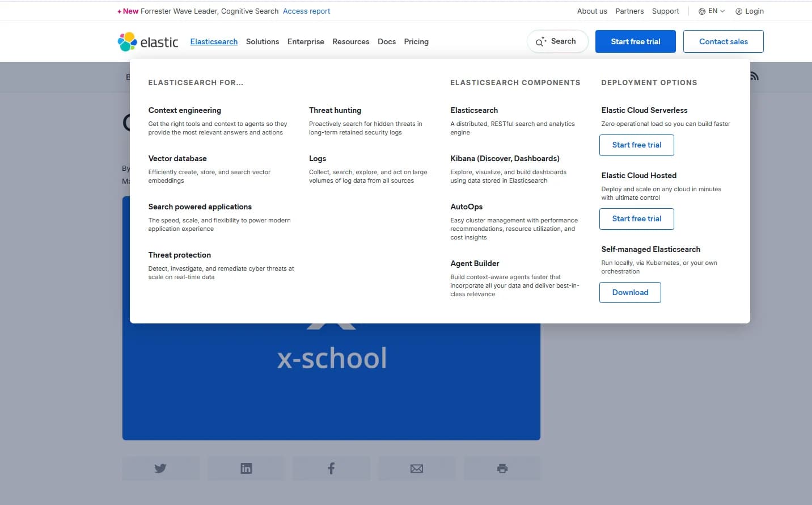Collapse the Elasticsearch nav menu
Viewport: 812px width, 505px height.
pyautogui.click(x=214, y=41)
